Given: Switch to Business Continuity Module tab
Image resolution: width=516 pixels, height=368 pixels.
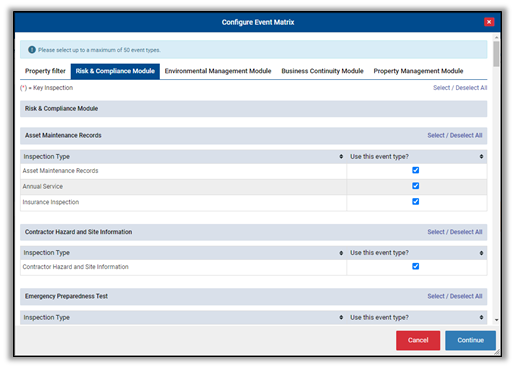Looking at the screenshot, I should click(x=322, y=71).
